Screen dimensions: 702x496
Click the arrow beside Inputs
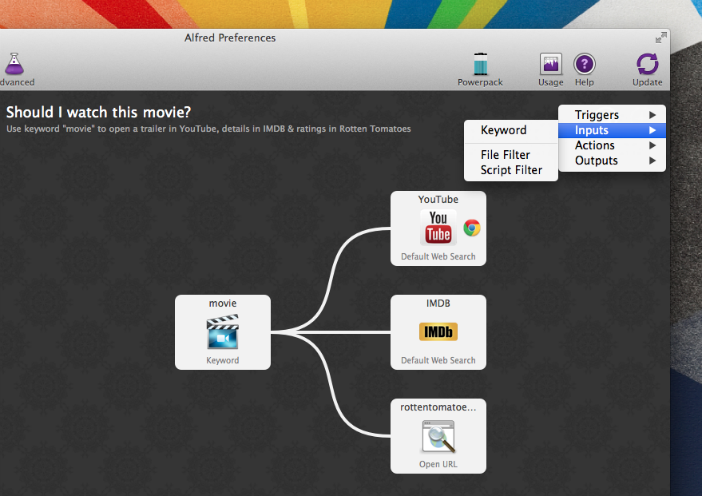[x=653, y=130]
